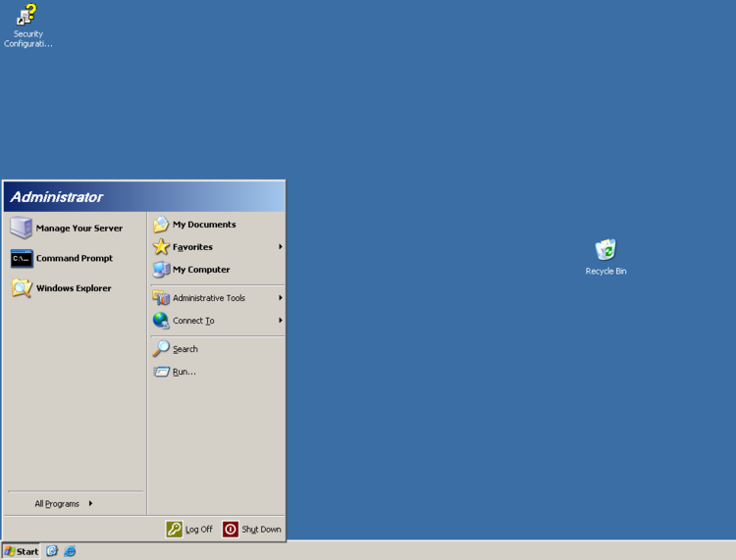Click the Administrative Tools icon
Screen dimensions: 736x560
click(x=161, y=298)
